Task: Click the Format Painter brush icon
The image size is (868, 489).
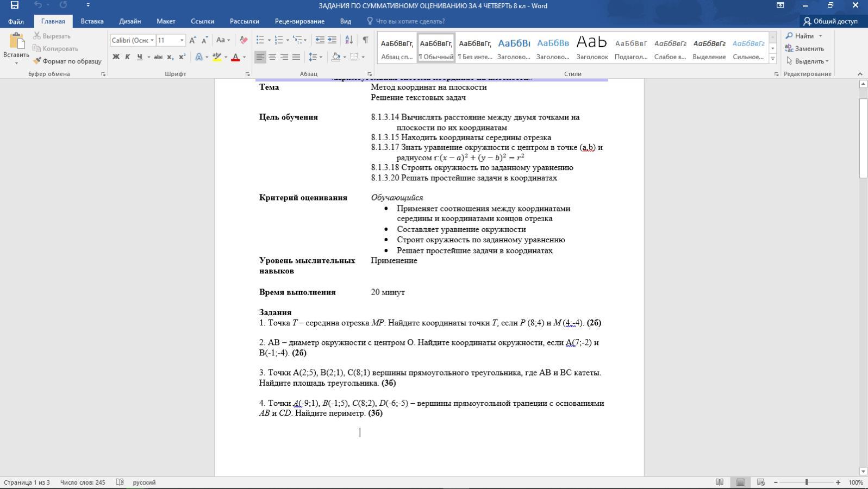Action: click(x=37, y=61)
